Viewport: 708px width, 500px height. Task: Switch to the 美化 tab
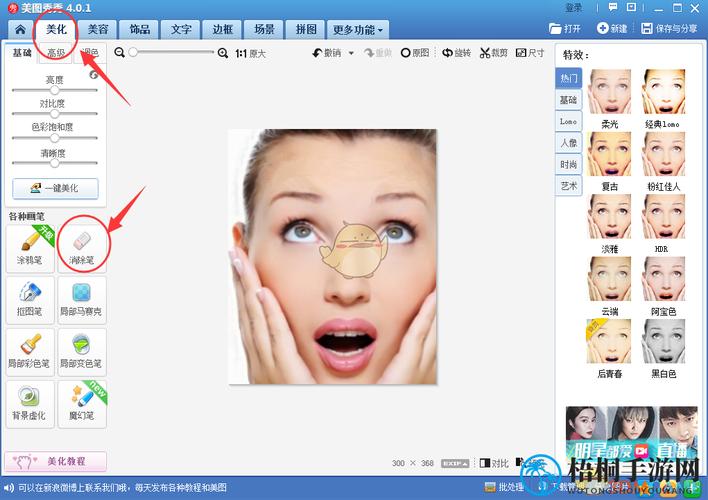[x=56, y=29]
